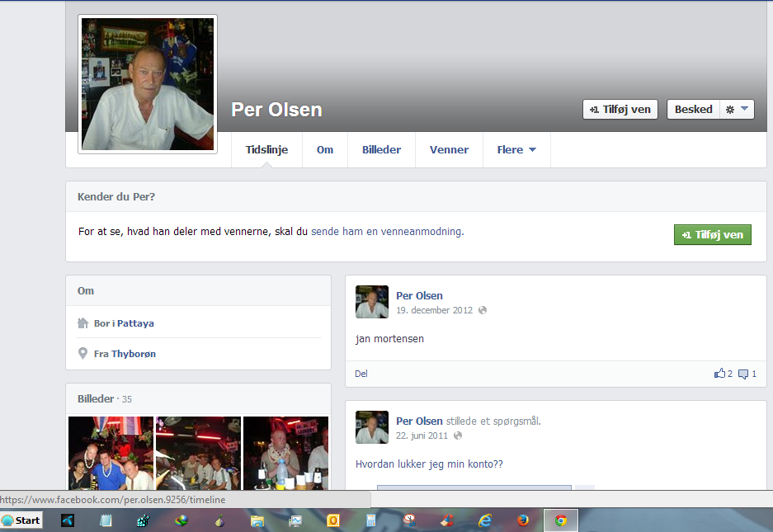Open the third photo thumbnail with flower garland
773x532 pixels.
[286, 453]
